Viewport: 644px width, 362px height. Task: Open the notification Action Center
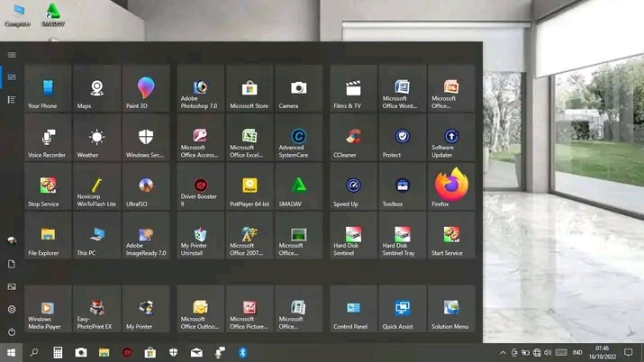coord(628,353)
